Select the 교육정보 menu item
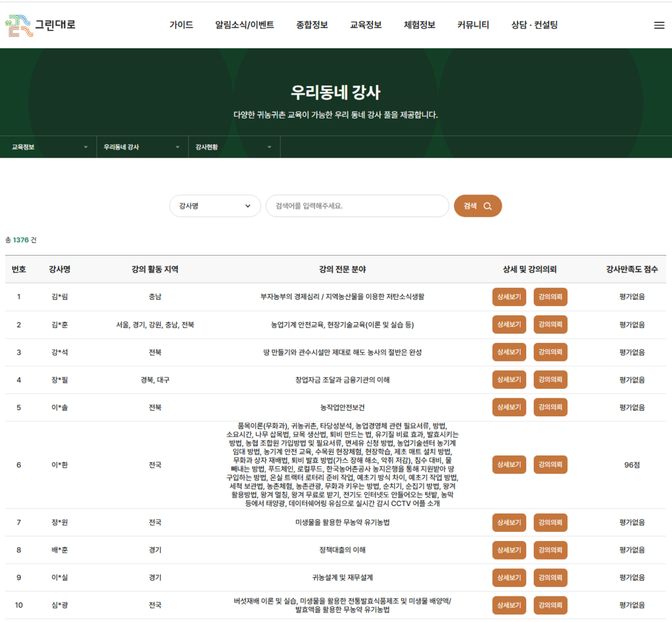 click(x=364, y=25)
